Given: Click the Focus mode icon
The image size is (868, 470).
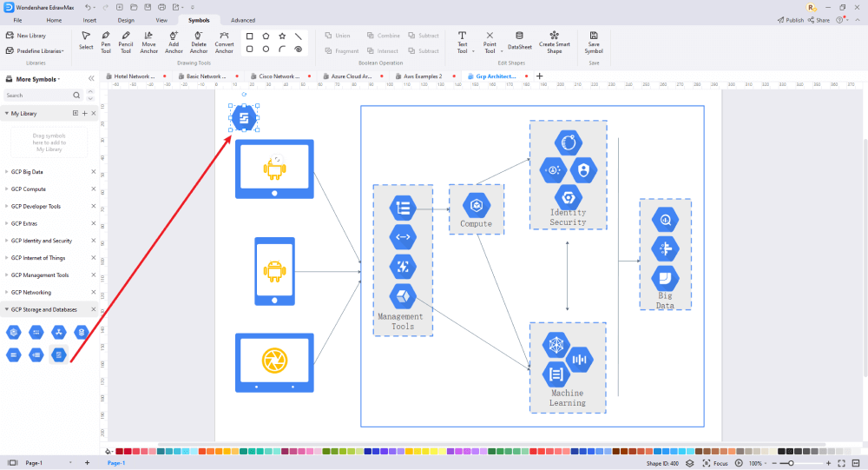Looking at the screenshot, I should coord(706,463).
